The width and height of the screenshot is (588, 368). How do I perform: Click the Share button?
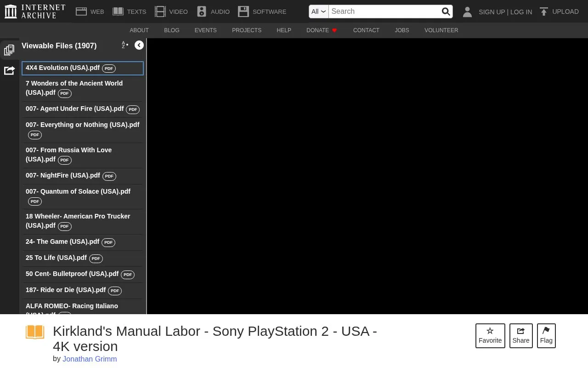pos(521,336)
